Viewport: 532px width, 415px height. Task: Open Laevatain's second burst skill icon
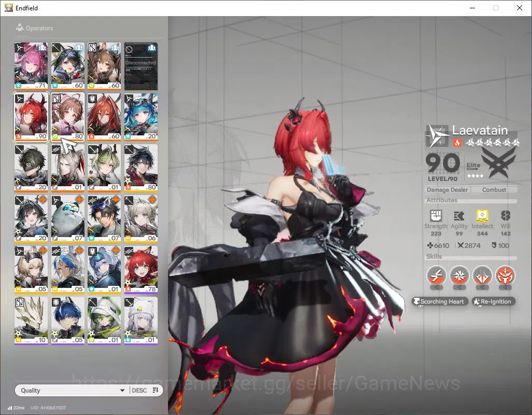pyautogui.click(x=459, y=275)
